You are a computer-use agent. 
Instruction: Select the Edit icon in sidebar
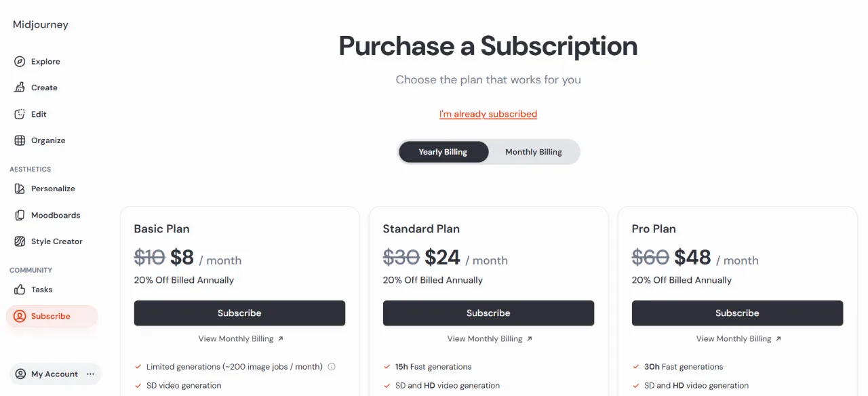20,114
